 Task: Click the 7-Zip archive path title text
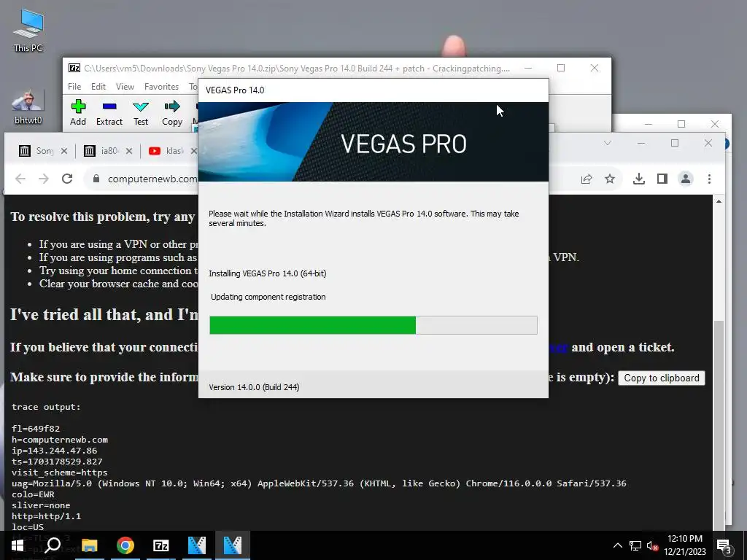[296, 69]
